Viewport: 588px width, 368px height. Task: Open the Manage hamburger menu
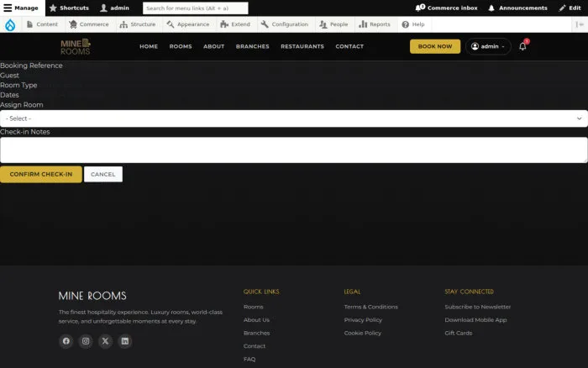22,8
